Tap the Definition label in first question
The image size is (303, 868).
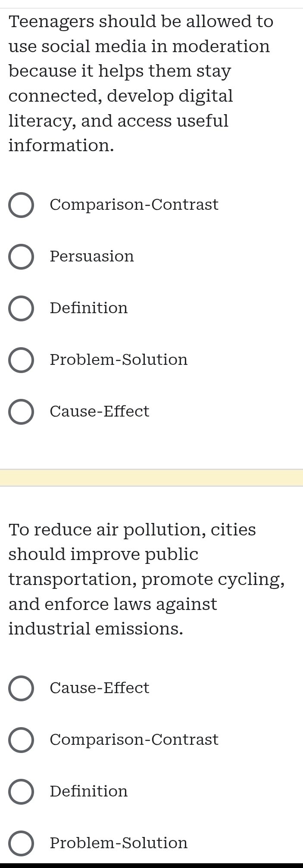(x=89, y=308)
